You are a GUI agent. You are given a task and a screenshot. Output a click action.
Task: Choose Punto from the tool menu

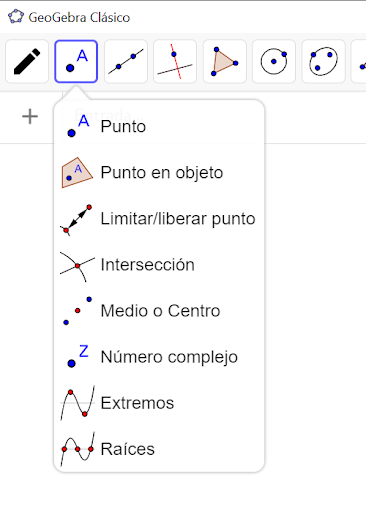tap(159, 126)
